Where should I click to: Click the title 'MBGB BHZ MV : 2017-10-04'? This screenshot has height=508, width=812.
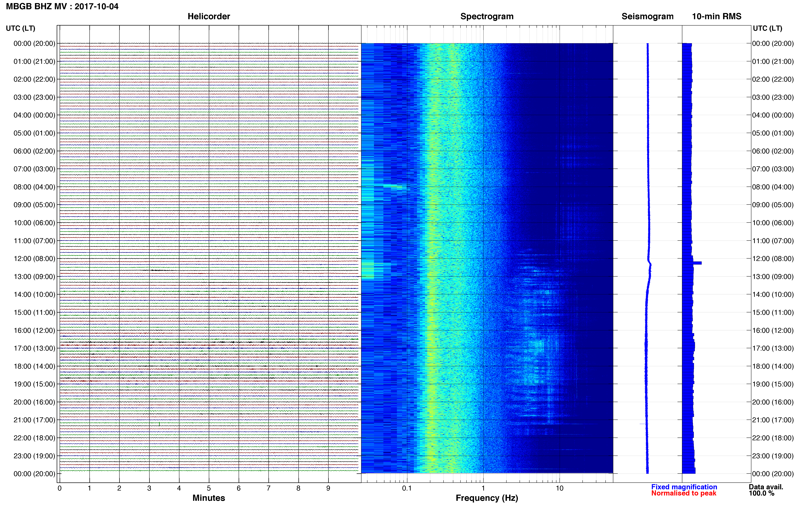click(62, 6)
